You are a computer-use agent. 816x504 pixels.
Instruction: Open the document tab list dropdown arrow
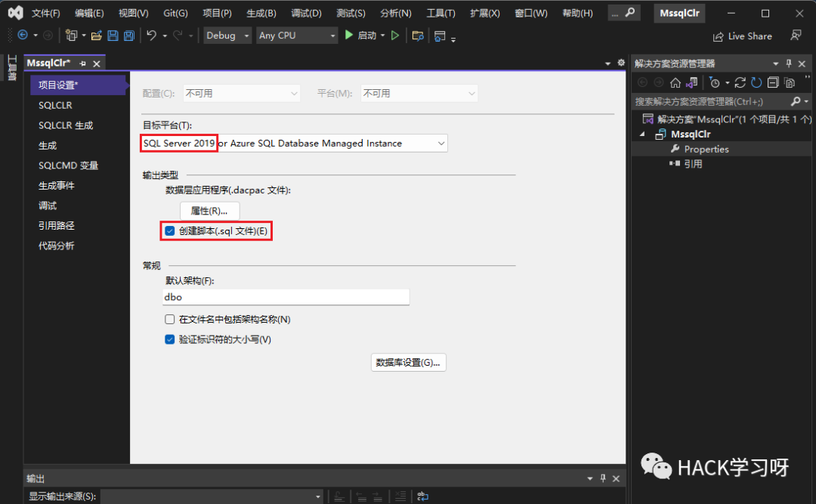coord(607,63)
